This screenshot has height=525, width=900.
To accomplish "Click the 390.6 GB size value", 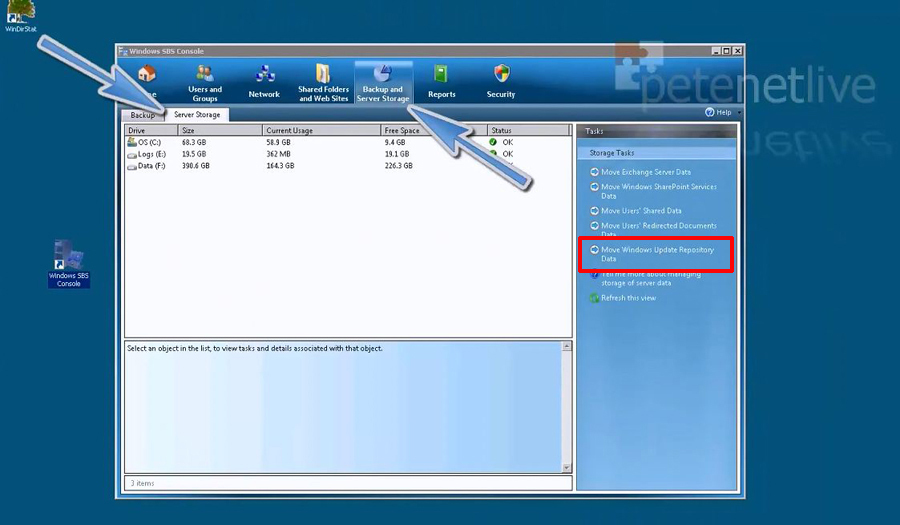I will point(196,166).
